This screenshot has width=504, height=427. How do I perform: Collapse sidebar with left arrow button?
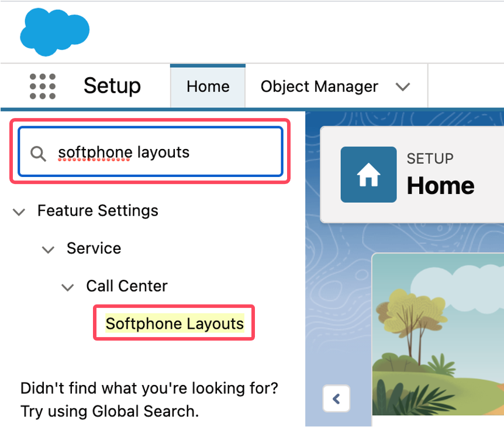click(x=336, y=398)
